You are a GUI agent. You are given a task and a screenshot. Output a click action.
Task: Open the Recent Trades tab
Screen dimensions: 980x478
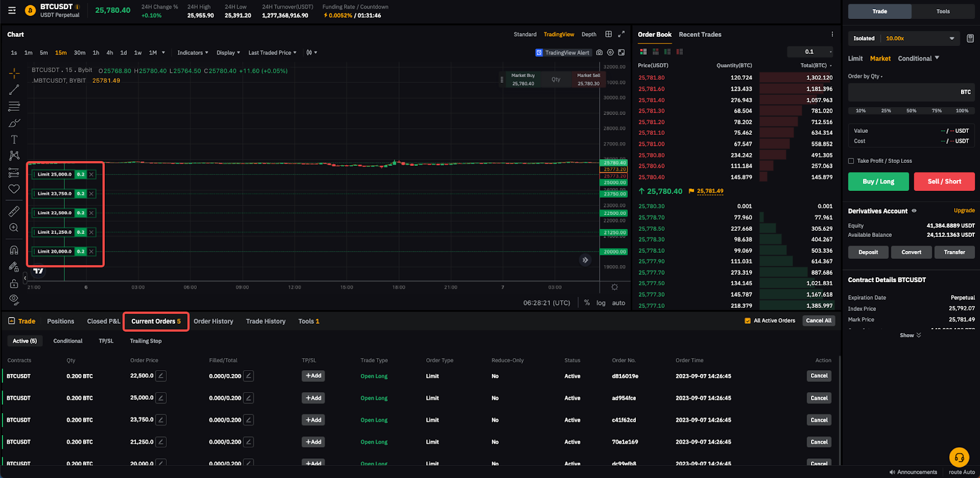(x=699, y=35)
